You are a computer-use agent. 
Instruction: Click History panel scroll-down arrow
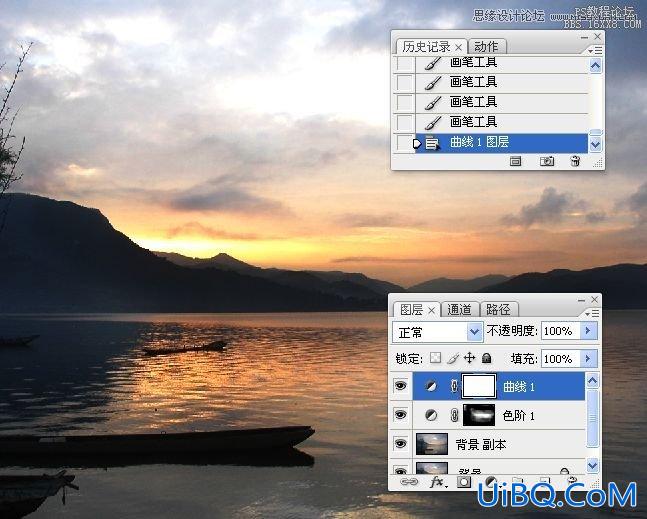tap(595, 145)
